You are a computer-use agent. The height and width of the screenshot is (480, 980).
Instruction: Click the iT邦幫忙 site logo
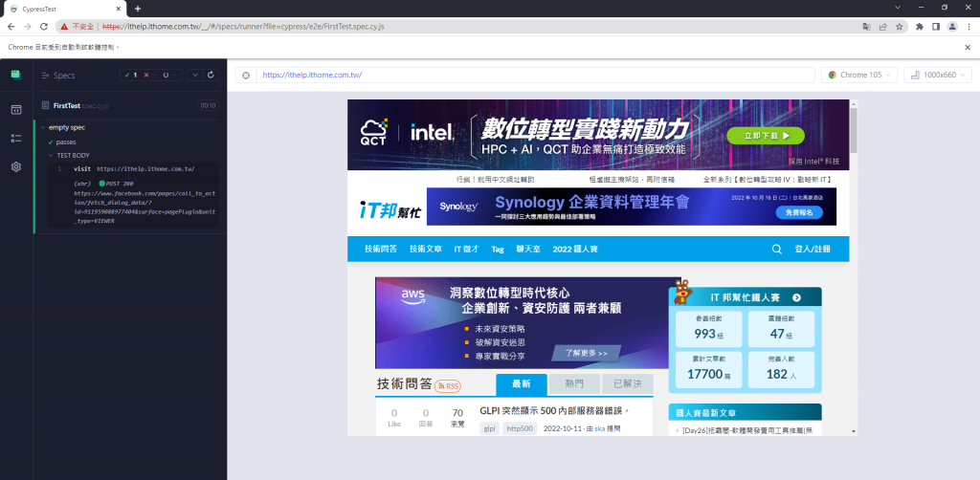tap(390, 211)
